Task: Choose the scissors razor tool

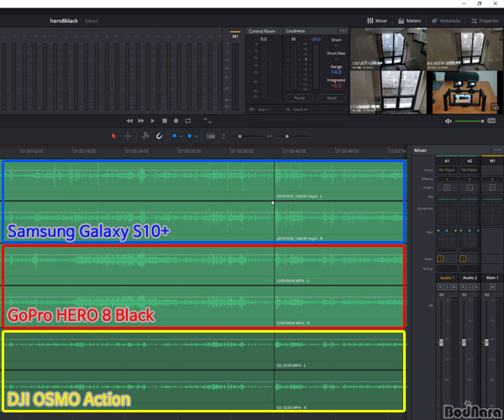Action: coord(145,135)
